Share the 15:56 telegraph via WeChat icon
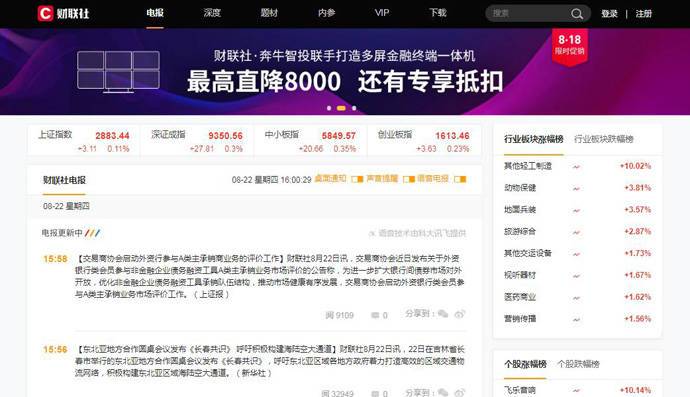690x397 pixels. pos(443,392)
